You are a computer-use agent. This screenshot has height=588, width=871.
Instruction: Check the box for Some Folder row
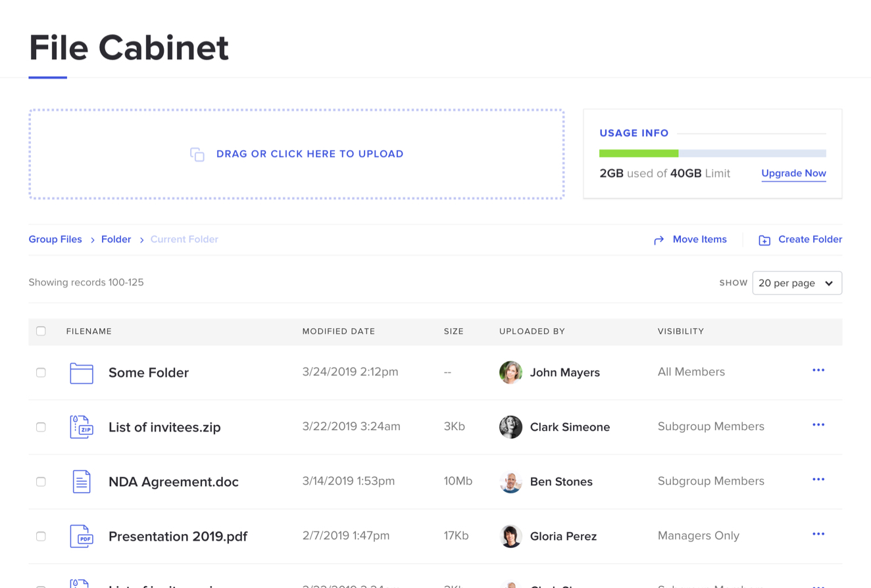[x=41, y=372]
